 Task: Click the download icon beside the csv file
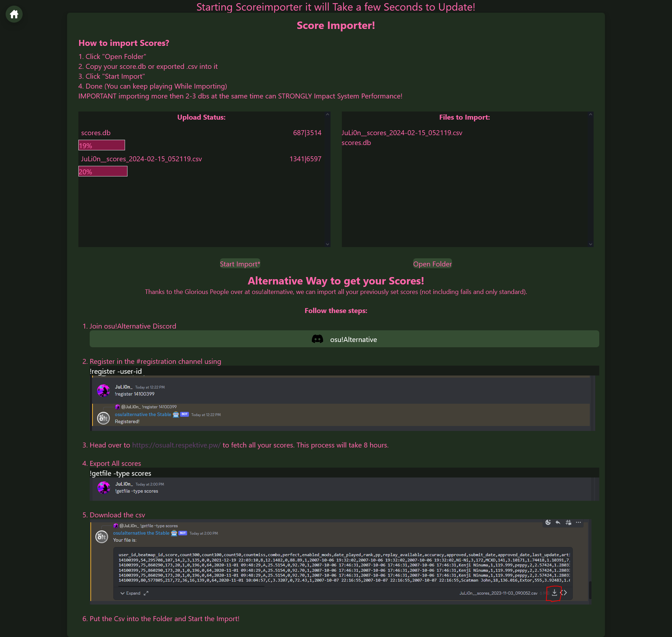pyautogui.click(x=554, y=593)
